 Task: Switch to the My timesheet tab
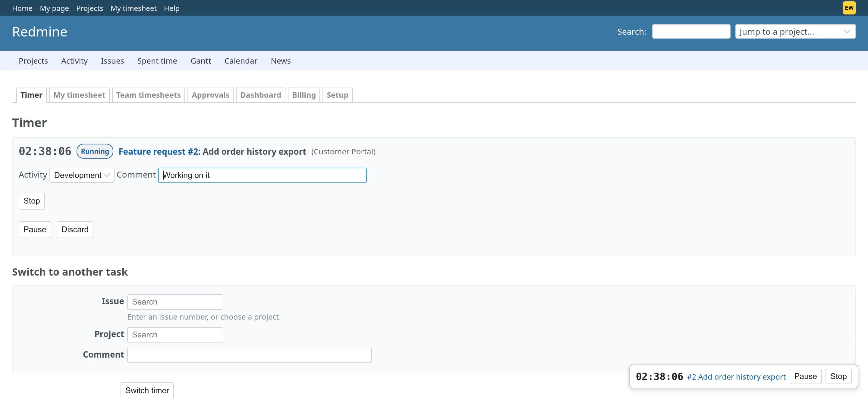coord(79,95)
